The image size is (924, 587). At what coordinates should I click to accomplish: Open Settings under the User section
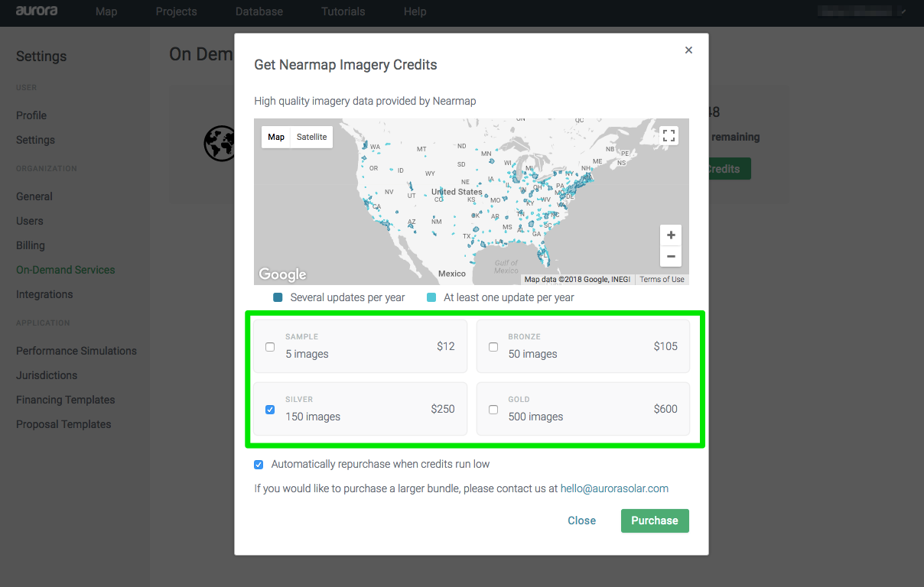[x=35, y=140]
